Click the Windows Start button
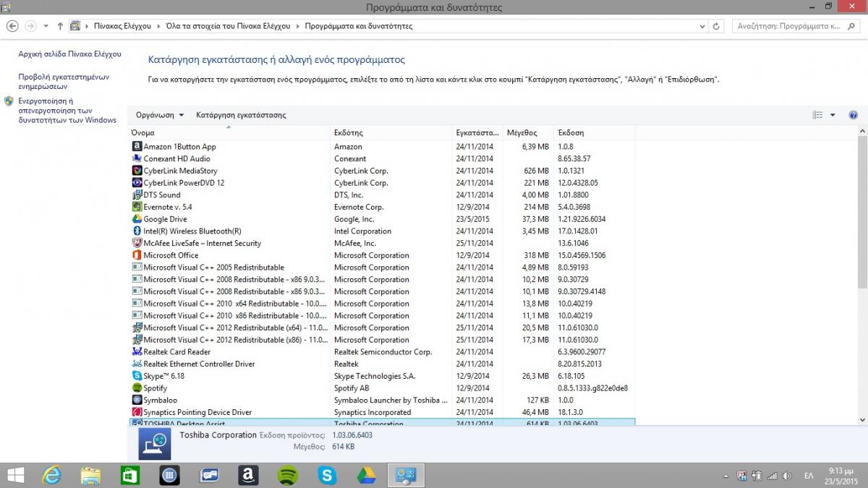 click(15, 475)
